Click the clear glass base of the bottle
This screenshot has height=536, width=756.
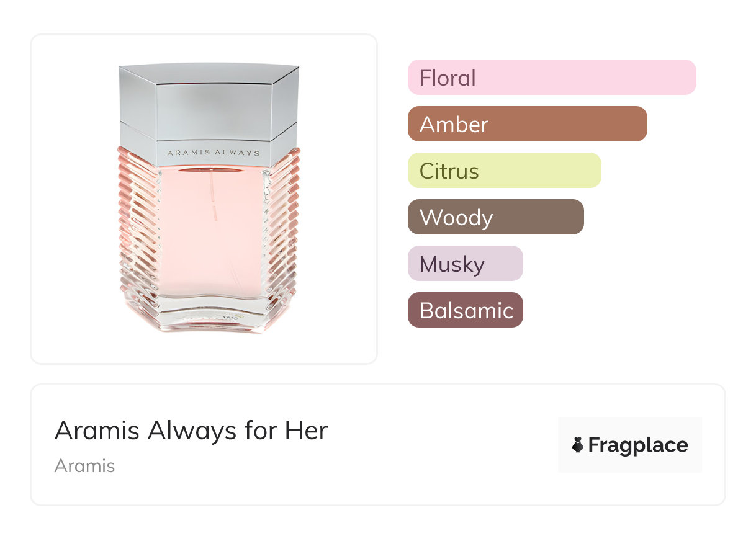coord(210,315)
